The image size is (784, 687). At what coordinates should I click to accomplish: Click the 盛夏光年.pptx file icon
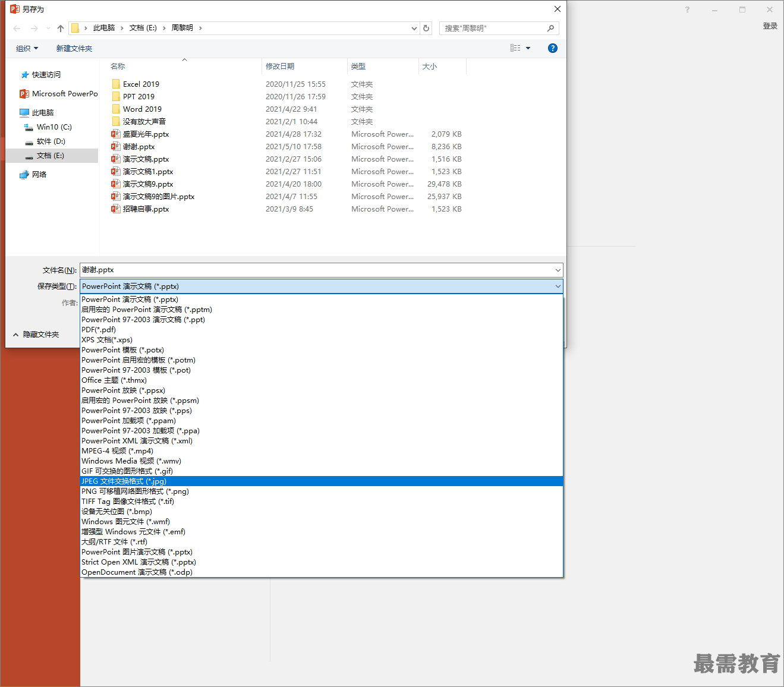click(x=116, y=134)
